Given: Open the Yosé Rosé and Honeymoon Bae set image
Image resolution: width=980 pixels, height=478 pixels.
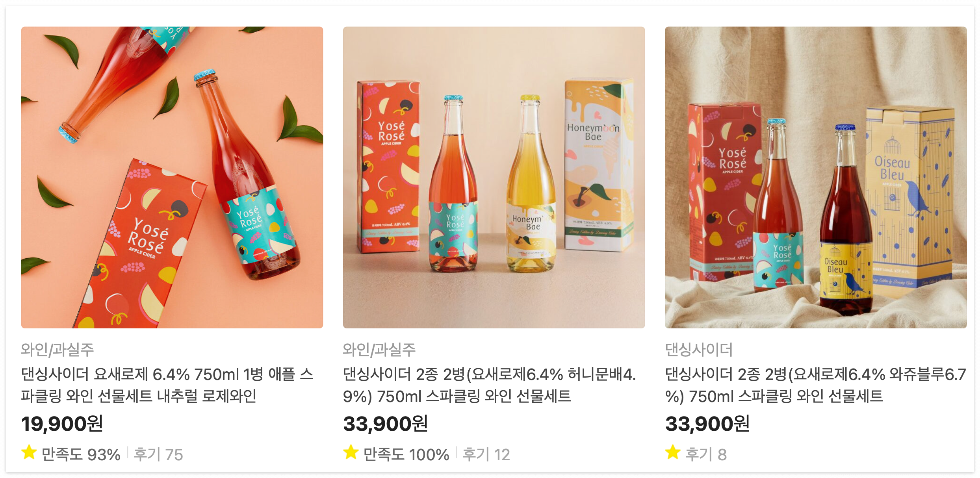Looking at the screenshot, I should click(494, 178).
